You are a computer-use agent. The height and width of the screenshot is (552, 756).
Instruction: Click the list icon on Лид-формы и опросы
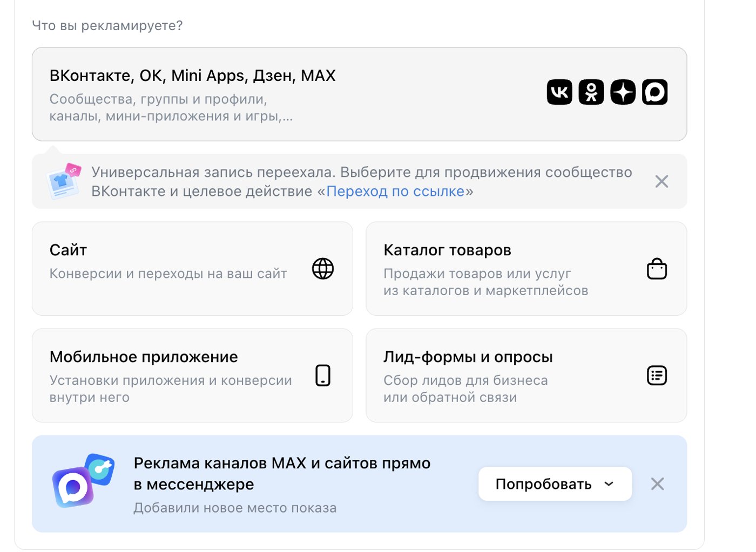[657, 375]
